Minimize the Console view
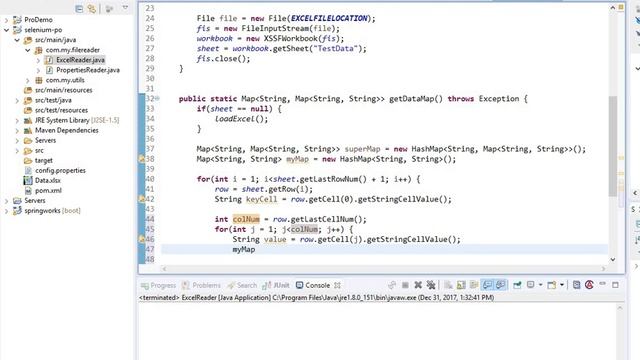This screenshot has width=640, height=360. tap(602, 284)
